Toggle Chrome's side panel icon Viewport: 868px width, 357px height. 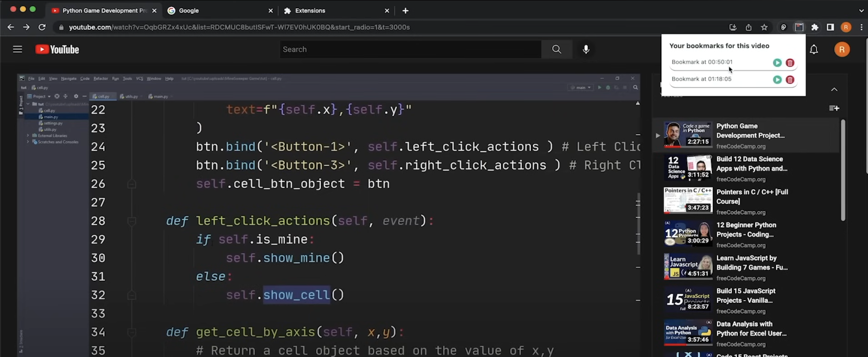point(830,27)
